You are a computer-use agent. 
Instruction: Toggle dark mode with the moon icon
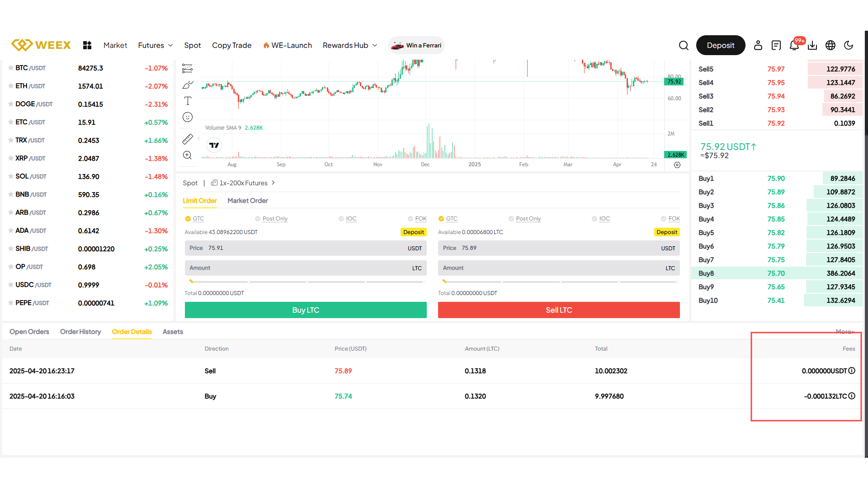(849, 45)
